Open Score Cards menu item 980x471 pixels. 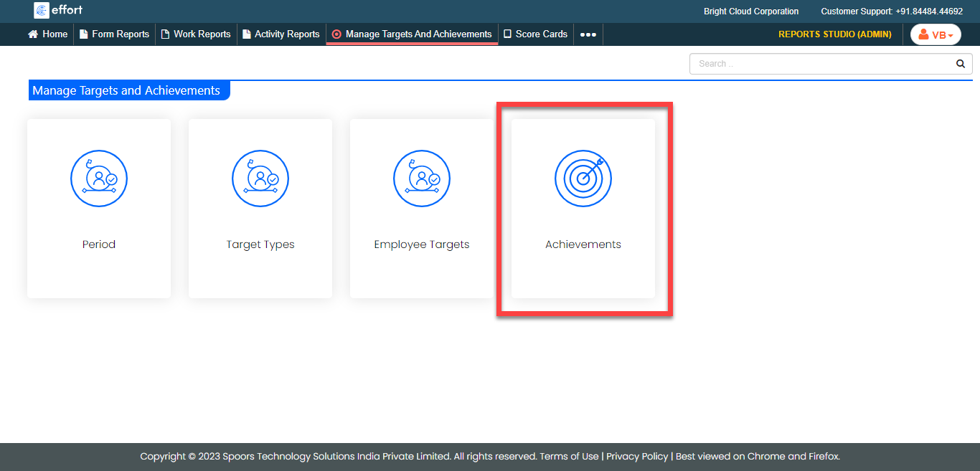(x=535, y=34)
